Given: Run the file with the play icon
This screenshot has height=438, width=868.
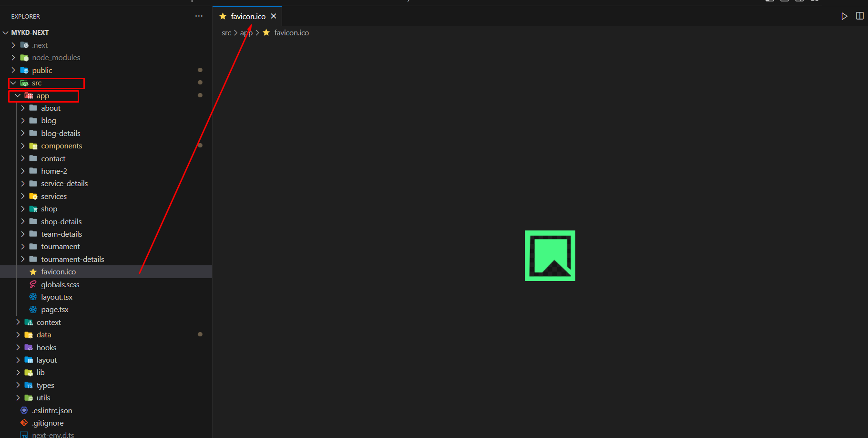Looking at the screenshot, I should (844, 16).
